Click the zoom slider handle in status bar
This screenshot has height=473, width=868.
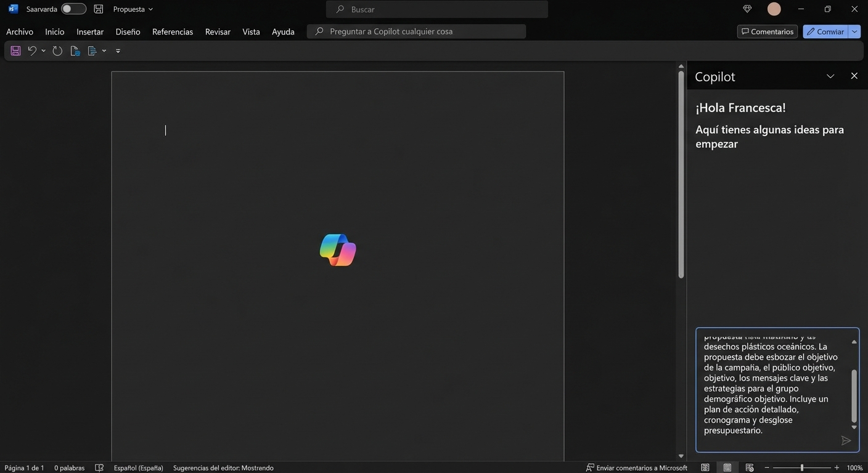pyautogui.click(x=801, y=468)
